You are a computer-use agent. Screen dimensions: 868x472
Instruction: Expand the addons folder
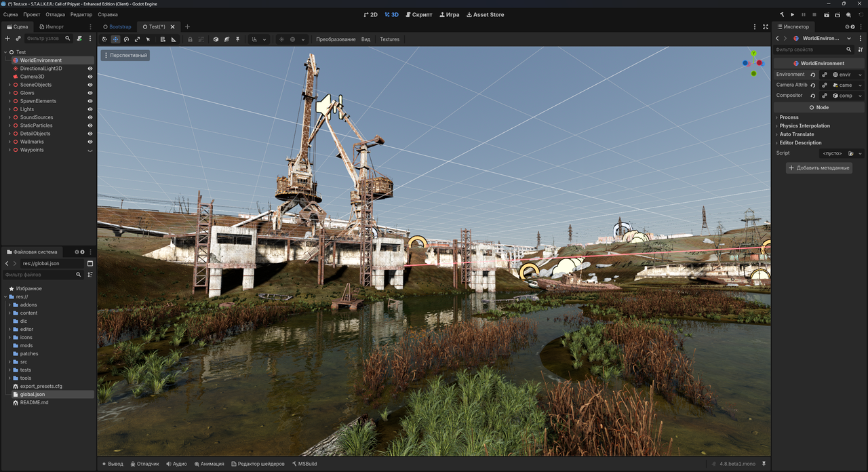(9, 304)
